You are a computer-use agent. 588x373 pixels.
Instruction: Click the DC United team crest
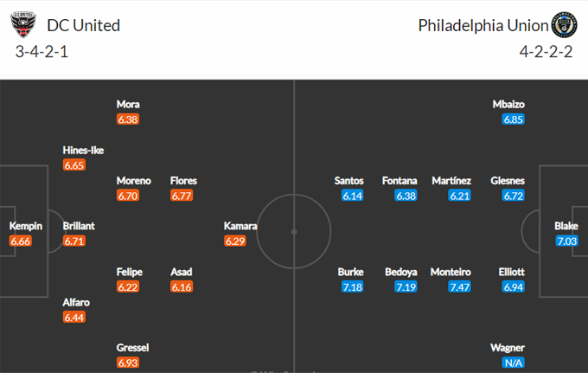point(23,24)
